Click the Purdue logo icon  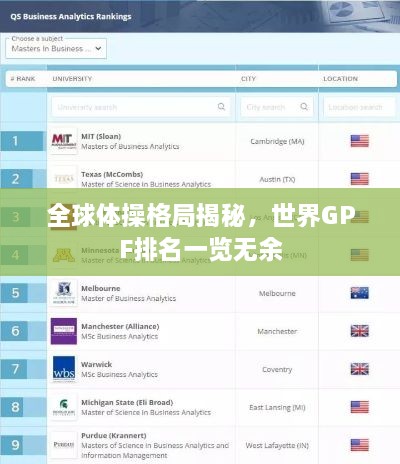tap(64, 445)
